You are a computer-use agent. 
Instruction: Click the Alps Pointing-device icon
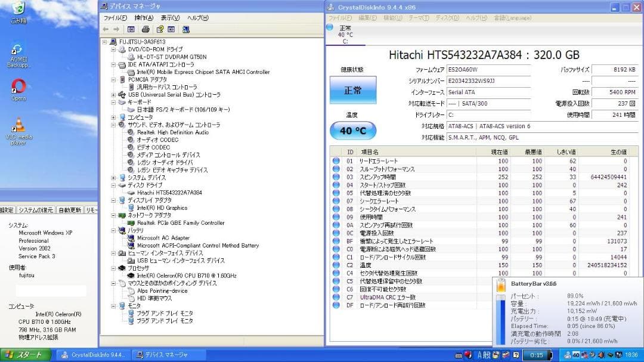131,291
